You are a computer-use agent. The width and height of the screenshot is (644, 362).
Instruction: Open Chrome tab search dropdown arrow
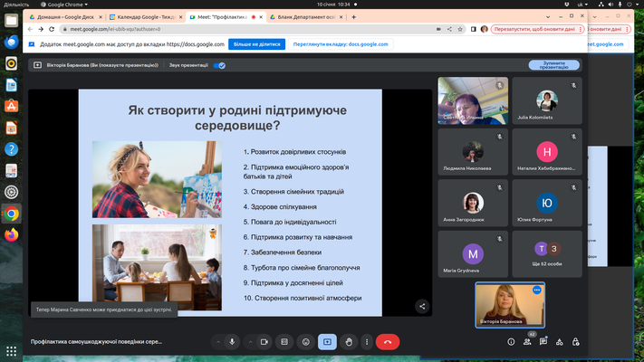pos(547,17)
